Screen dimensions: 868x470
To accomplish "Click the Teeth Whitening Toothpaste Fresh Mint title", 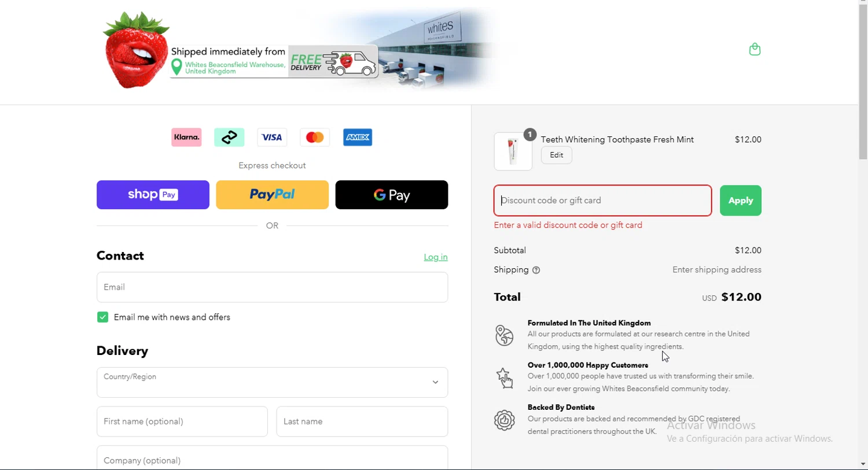I will 617,139.
